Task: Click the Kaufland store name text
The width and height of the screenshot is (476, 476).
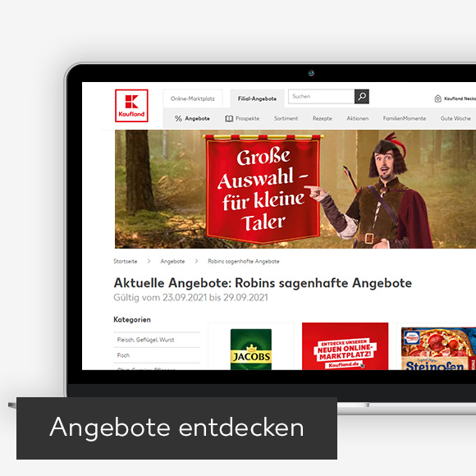Action: (460, 98)
